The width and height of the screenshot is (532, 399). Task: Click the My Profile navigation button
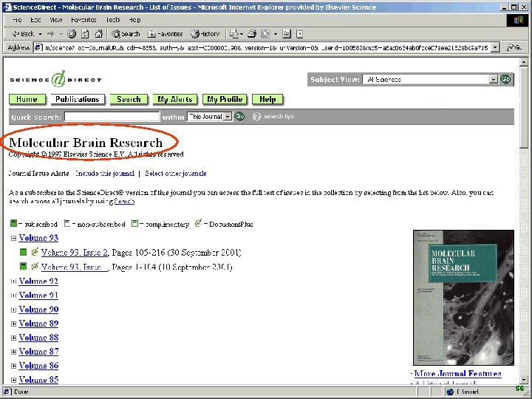(x=225, y=99)
